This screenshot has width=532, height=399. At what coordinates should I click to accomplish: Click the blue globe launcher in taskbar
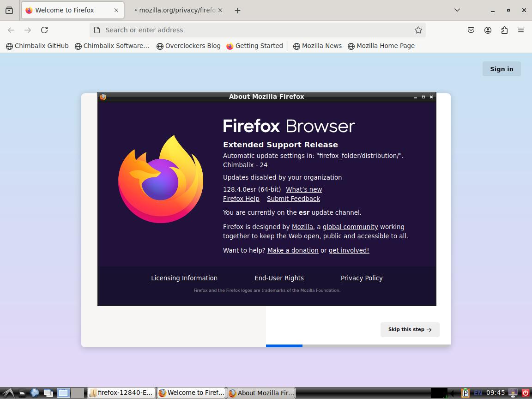[x=35, y=393]
